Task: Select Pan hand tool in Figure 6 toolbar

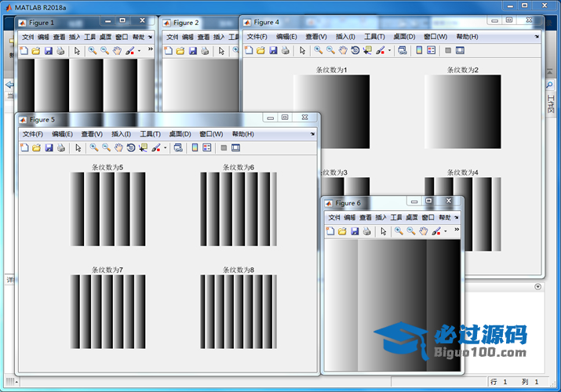Action: coord(423,231)
